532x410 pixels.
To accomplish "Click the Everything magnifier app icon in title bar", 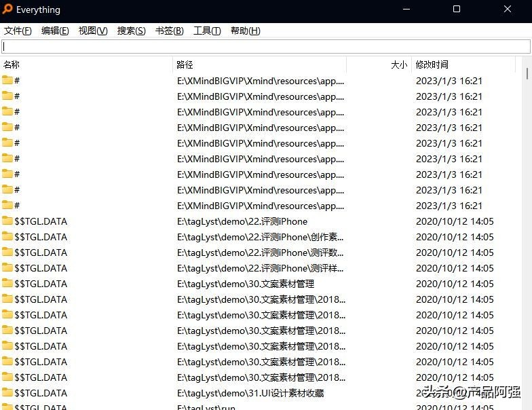I will pos(7,10).
